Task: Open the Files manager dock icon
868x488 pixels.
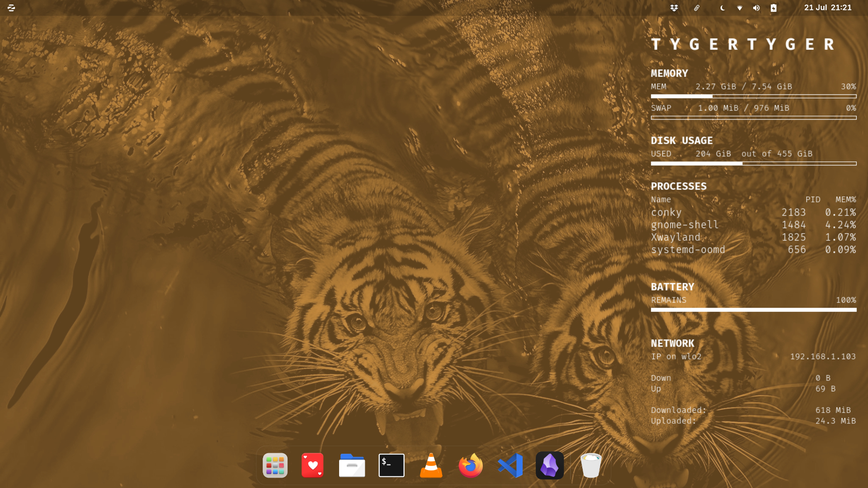Action: (352, 465)
